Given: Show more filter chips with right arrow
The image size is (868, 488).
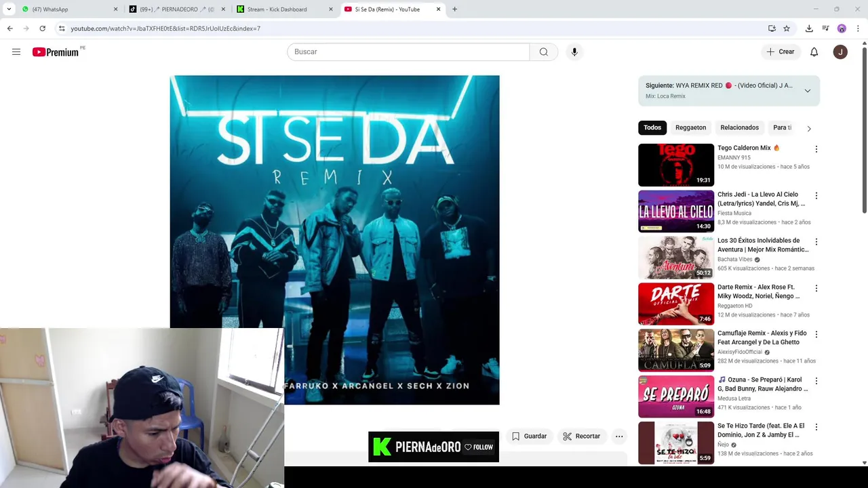Looking at the screenshot, I should (x=808, y=128).
